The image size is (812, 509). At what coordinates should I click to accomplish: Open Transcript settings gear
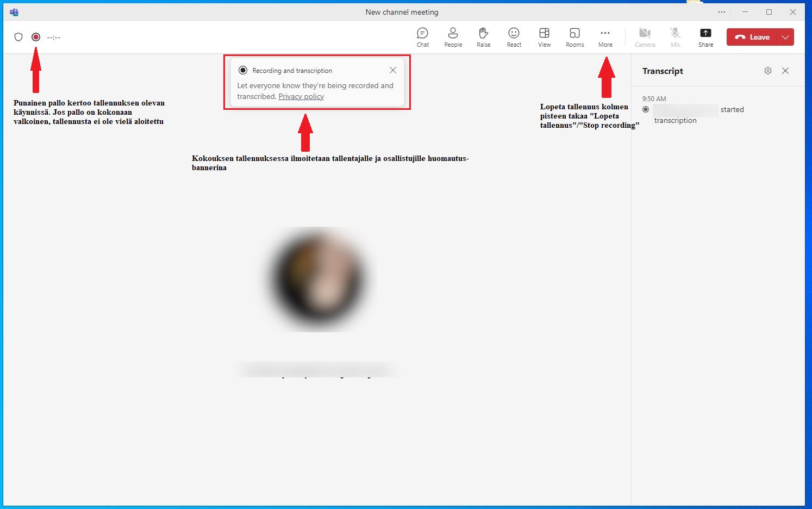click(x=767, y=71)
